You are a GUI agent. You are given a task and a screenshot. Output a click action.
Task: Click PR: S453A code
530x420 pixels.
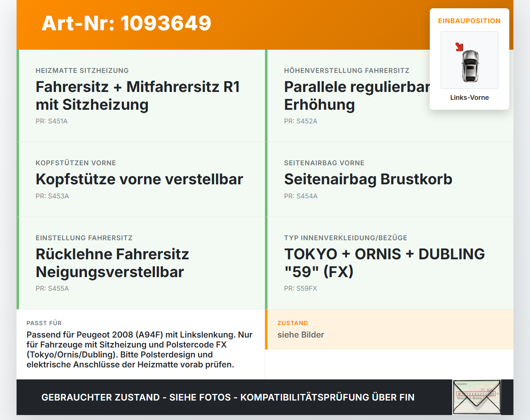point(52,196)
